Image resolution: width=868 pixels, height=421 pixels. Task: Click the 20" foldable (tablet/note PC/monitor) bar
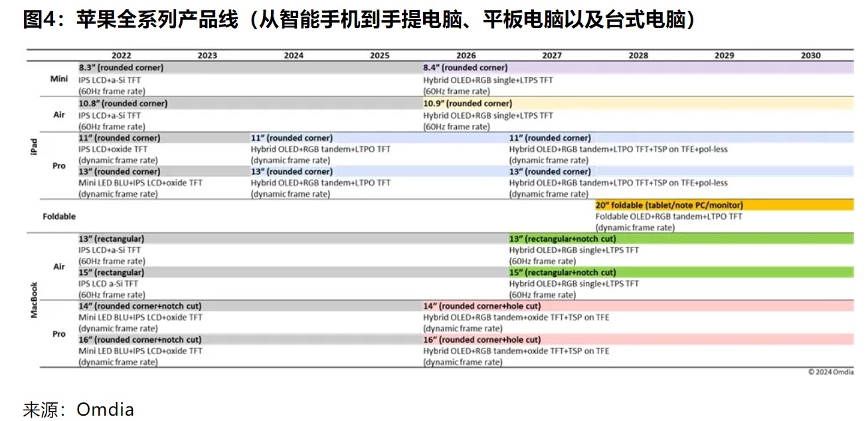click(725, 205)
